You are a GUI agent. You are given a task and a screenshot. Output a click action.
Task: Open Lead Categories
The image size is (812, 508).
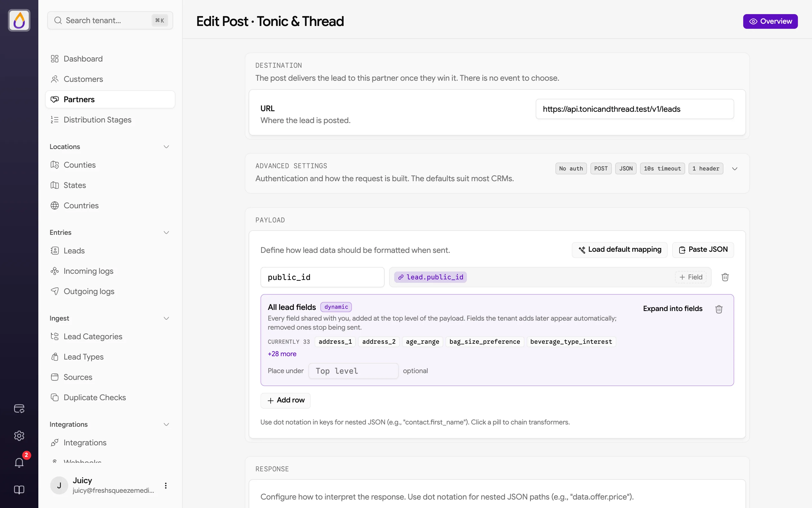point(110,337)
